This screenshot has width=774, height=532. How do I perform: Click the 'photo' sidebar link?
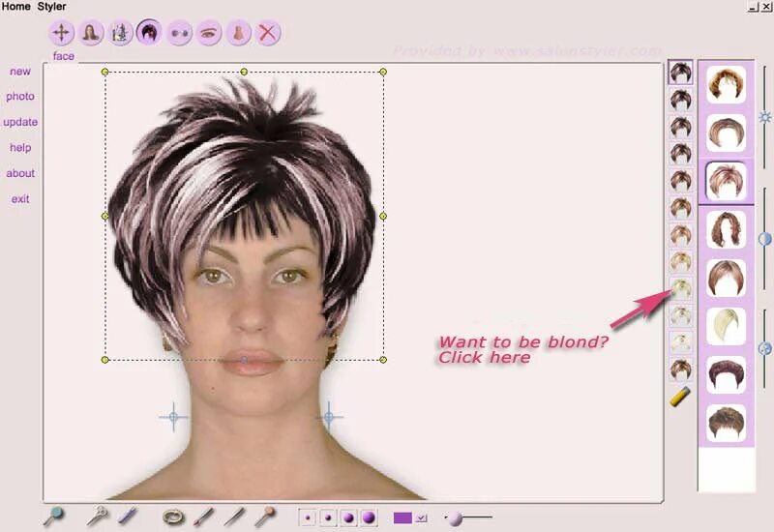click(x=20, y=96)
